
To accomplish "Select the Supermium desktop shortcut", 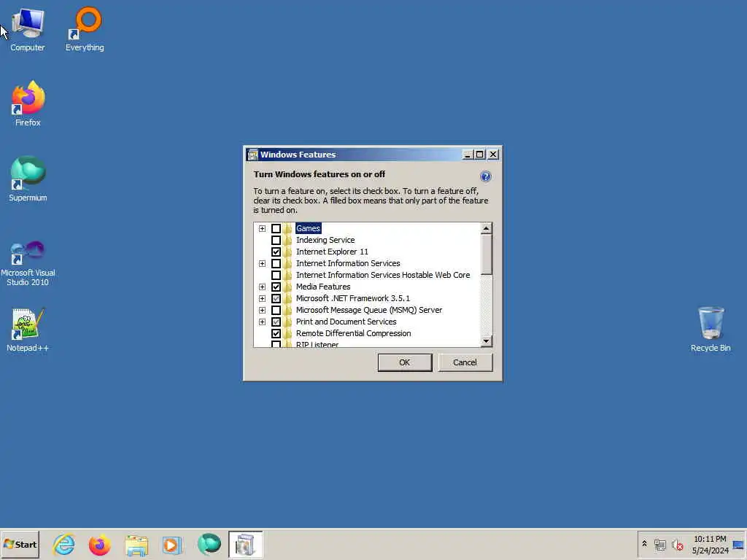I will [x=28, y=179].
